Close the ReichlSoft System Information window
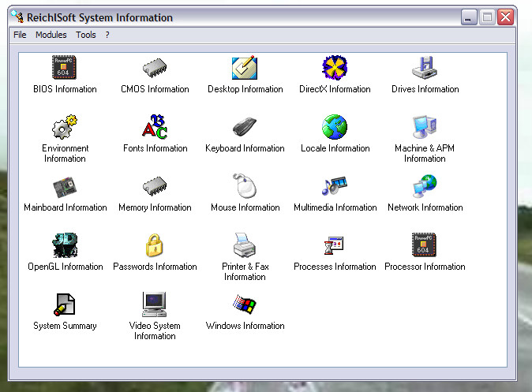 point(505,17)
